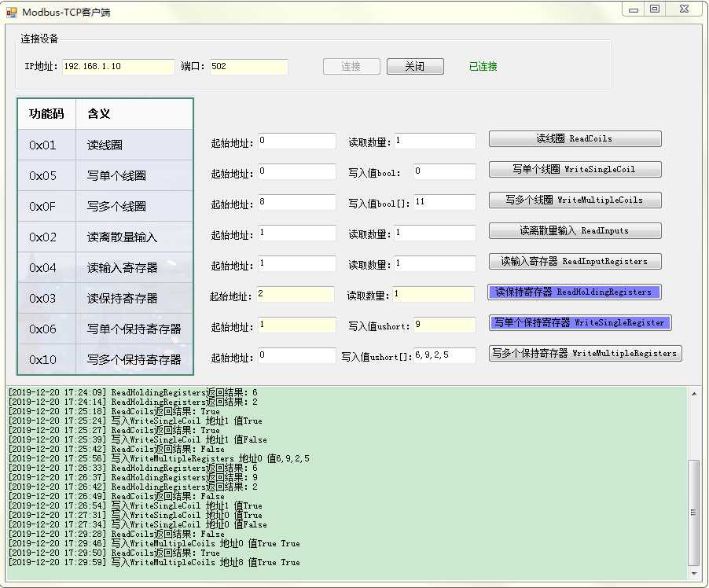Click the 写多个线圈 WriteMultipleCoils button

[575, 200]
